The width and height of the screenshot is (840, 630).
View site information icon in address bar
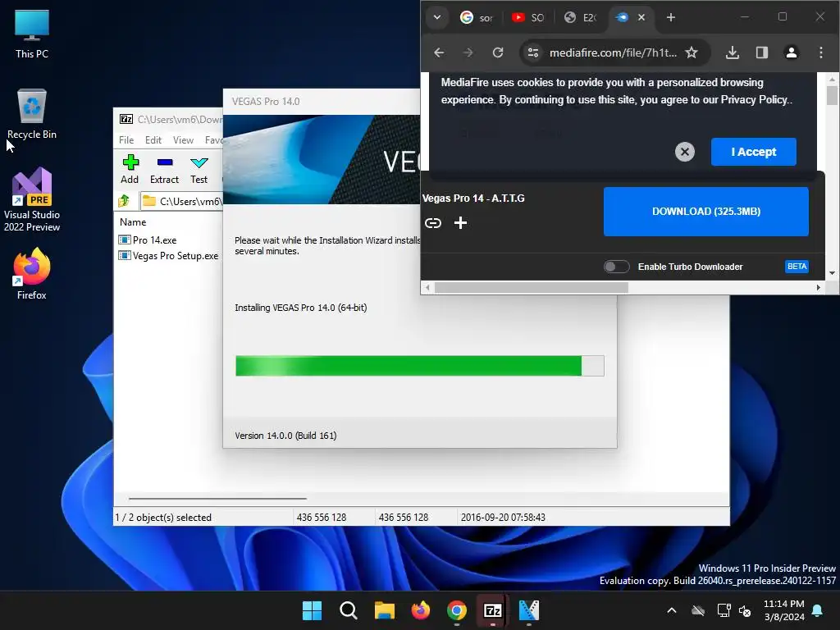coord(533,52)
